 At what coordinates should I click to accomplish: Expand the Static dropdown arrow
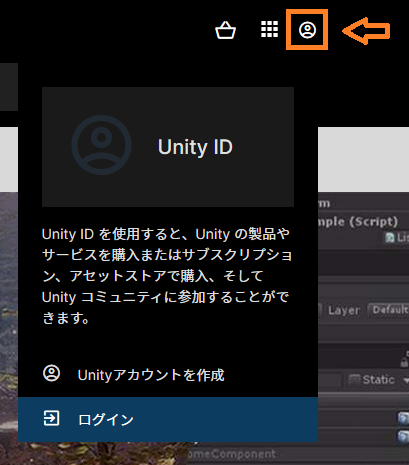pyautogui.click(x=406, y=380)
